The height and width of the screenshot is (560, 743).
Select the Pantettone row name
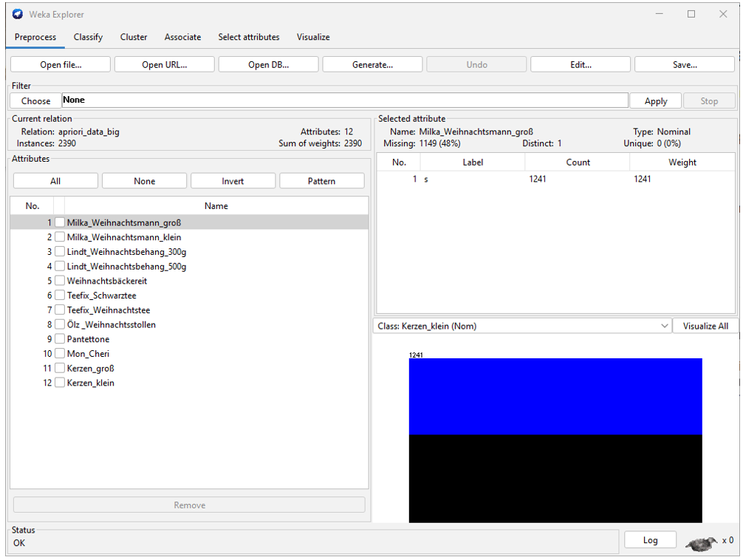88,339
